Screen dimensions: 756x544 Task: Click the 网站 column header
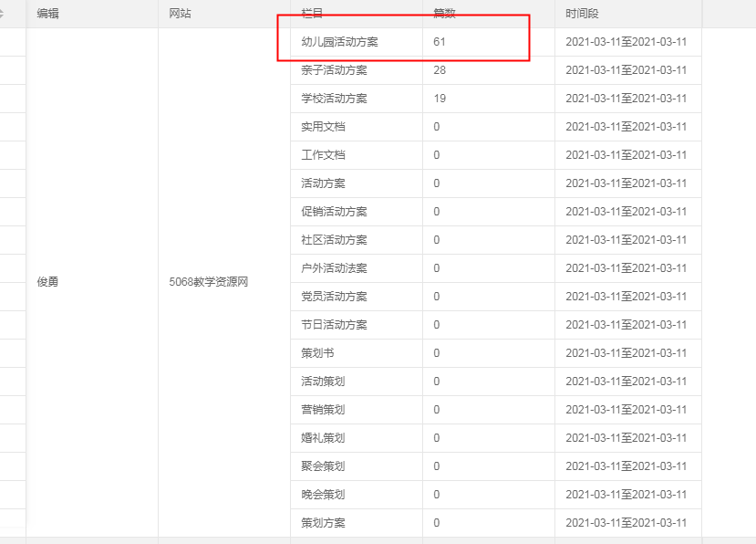coord(180,14)
